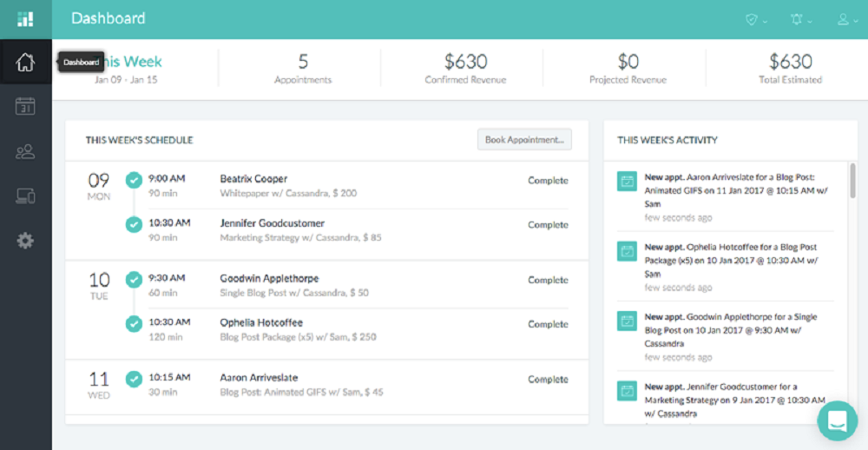Viewport: 868px width, 450px height.
Task: Click the Book Appointment button
Action: click(x=524, y=139)
